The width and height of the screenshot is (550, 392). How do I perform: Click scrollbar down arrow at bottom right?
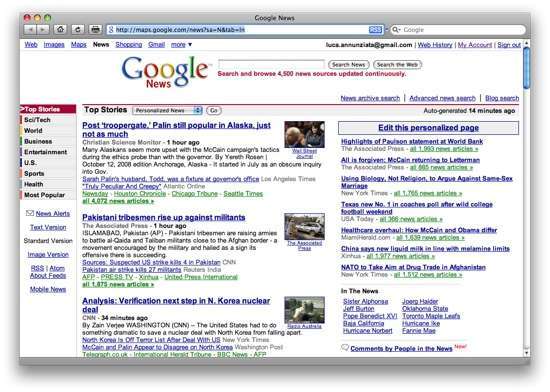click(x=526, y=353)
